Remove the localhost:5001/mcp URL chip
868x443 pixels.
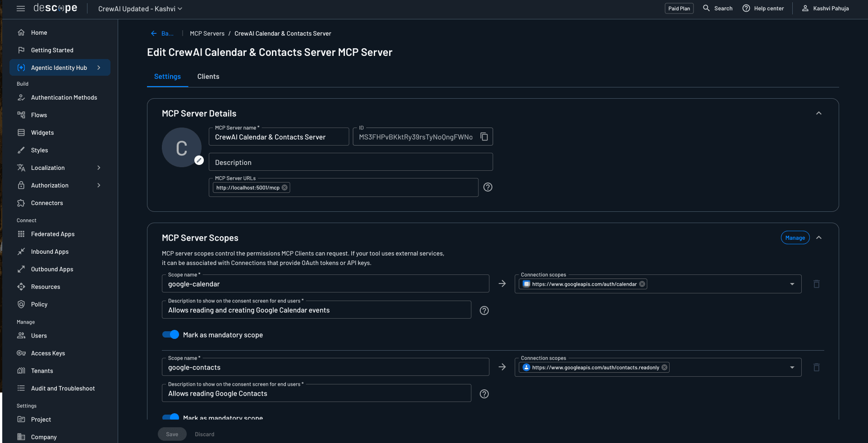tap(285, 187)
